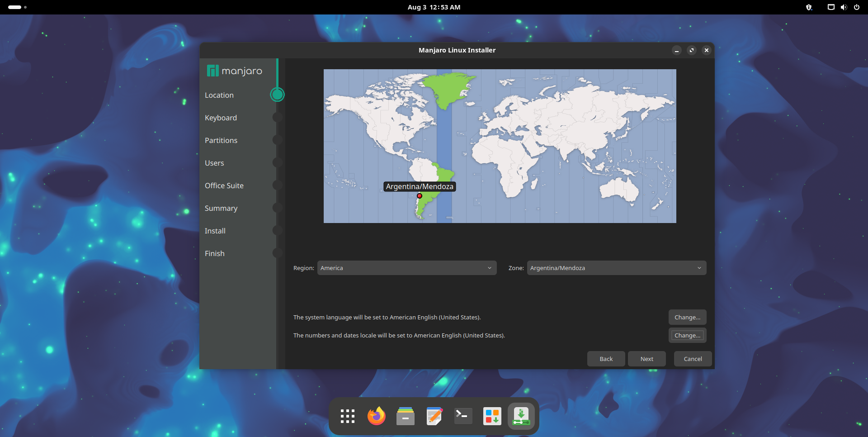Image resolution: width=868 pixels, height=437 pixels.
Task: Click the numbers and dates locale text
Action: pyautogui.click(x=399, y=335)
